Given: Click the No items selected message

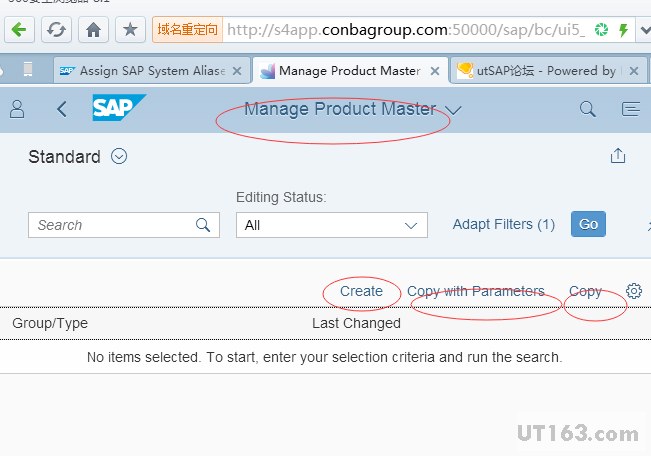Looking at the screenshot, I should point(325,357).
